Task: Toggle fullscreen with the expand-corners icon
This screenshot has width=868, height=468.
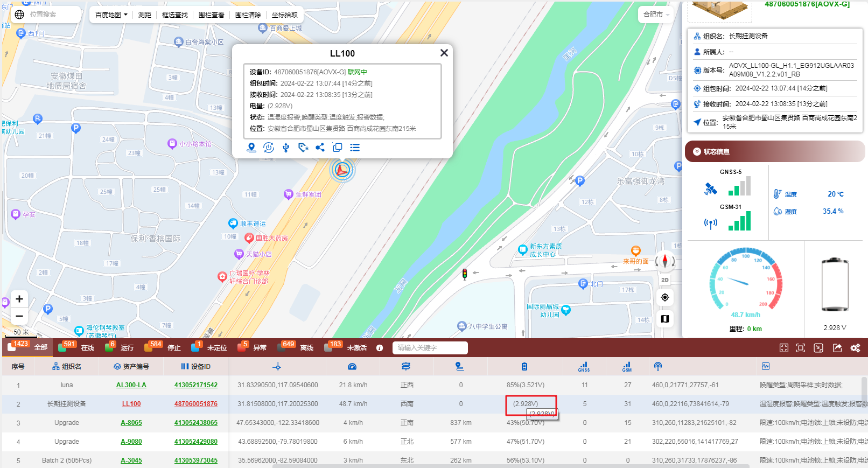Action: [x=784, y=348]
